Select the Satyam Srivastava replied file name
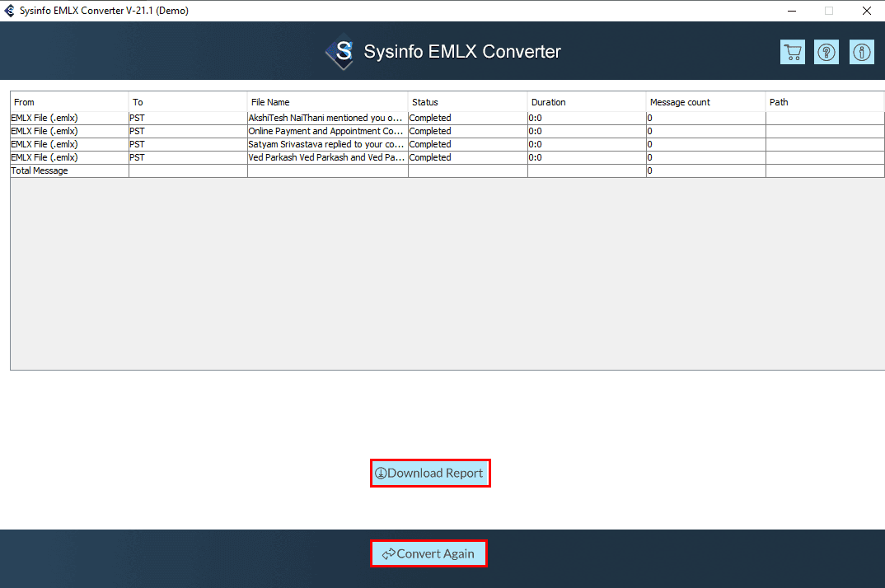Viewport: 885px width, 588px height. (x=327, y=144)
